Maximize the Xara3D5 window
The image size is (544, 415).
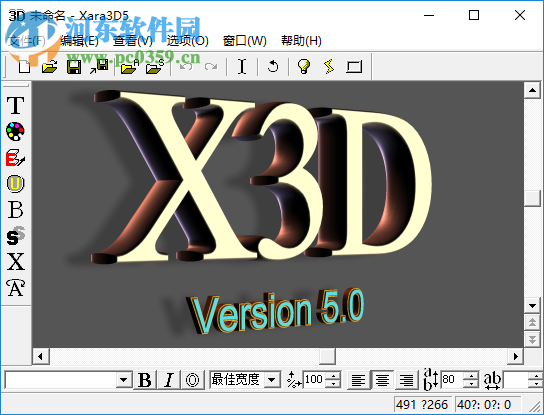coord(474,15)
